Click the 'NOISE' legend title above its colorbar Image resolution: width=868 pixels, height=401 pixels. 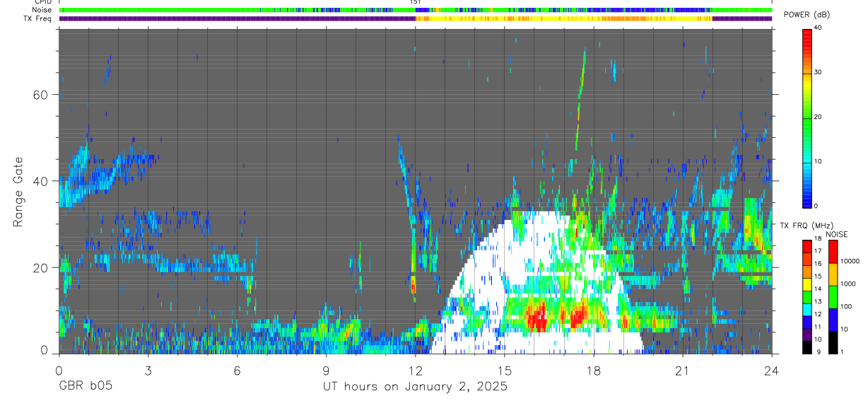pos(836,234)
